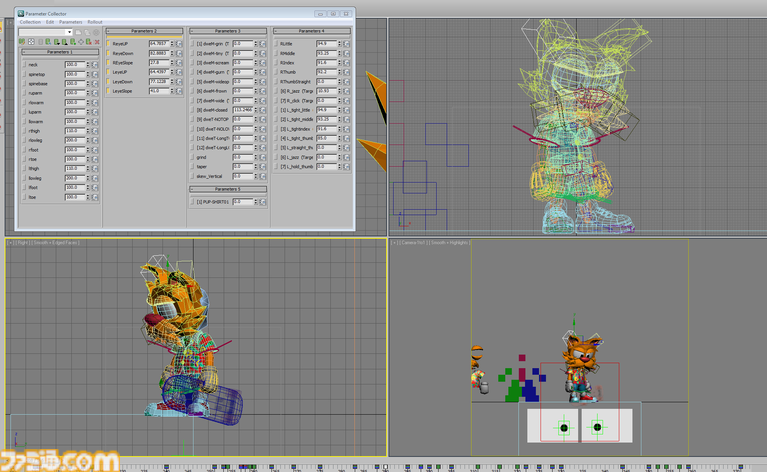This screenshot has height=472, width=767.
Task: Toggle the rthigh parameter select box
Action: click(x=24, y=131)
